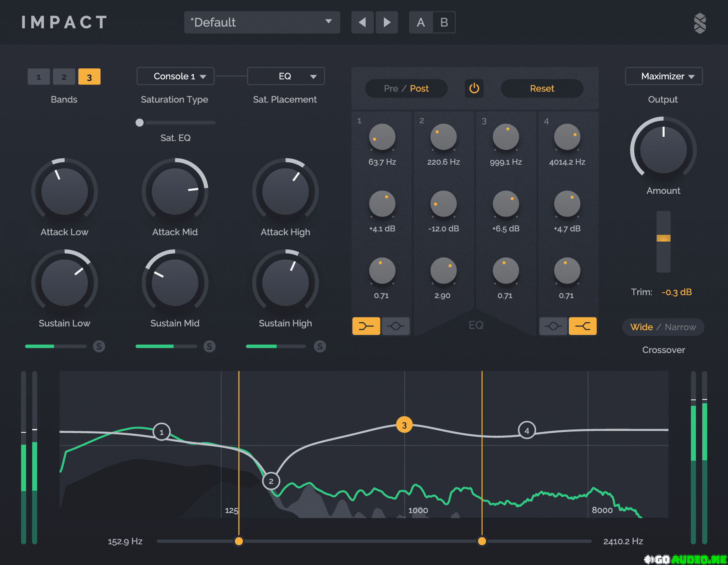
Task: Click the band 1 frequency knob 63.7 Hz
Action: click(382, 137)
